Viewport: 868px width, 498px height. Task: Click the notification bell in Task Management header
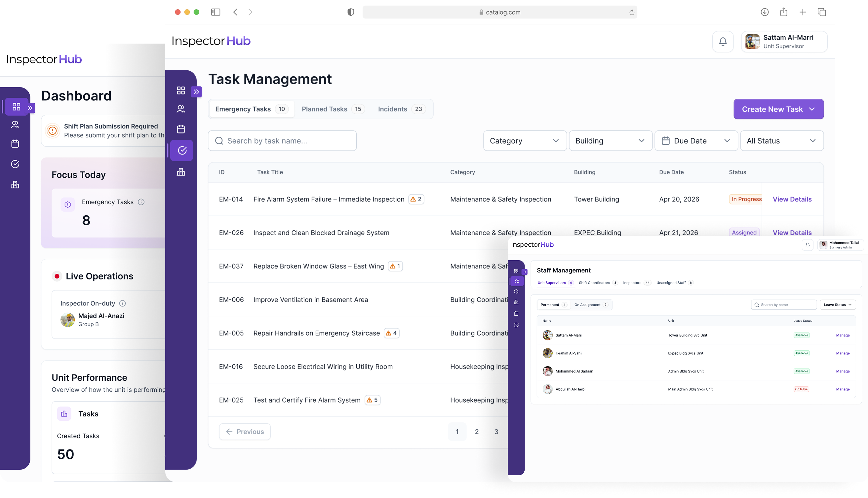pyautogui.click(x=723, y=42)
